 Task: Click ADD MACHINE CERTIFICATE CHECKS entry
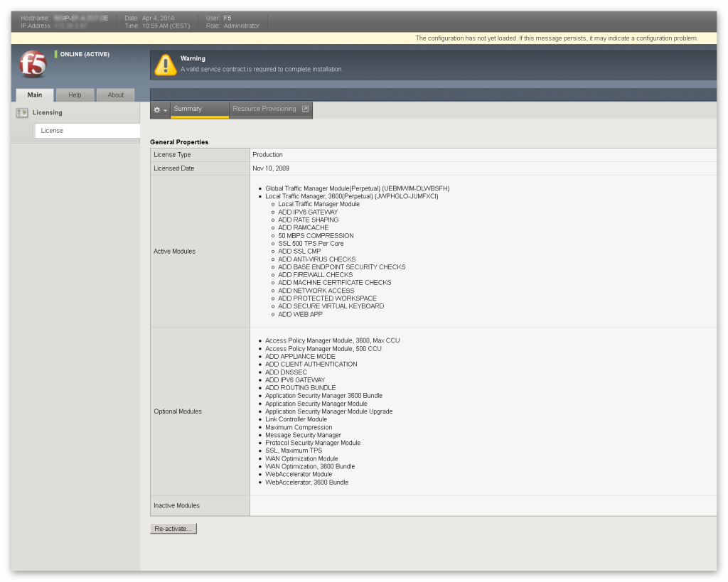[335, 283]
